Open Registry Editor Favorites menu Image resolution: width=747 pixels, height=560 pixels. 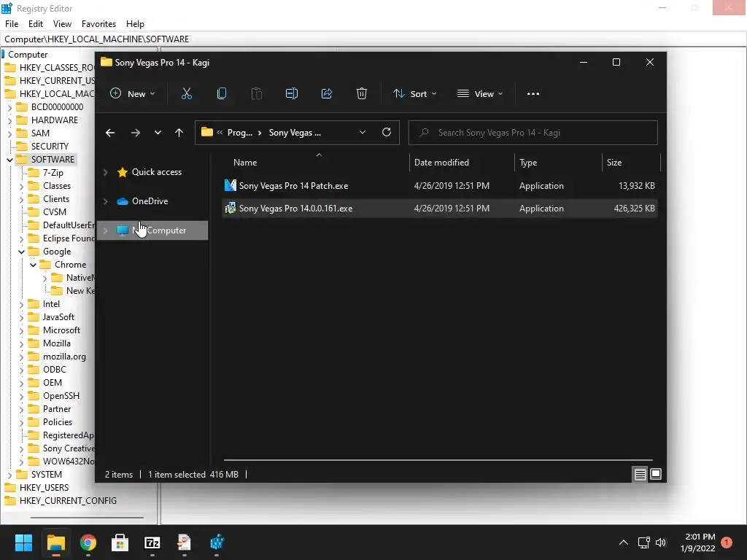[98, 24]
